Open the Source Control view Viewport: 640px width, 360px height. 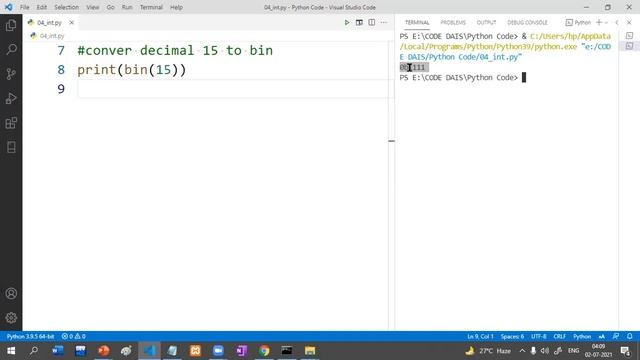tap(11, 74)
